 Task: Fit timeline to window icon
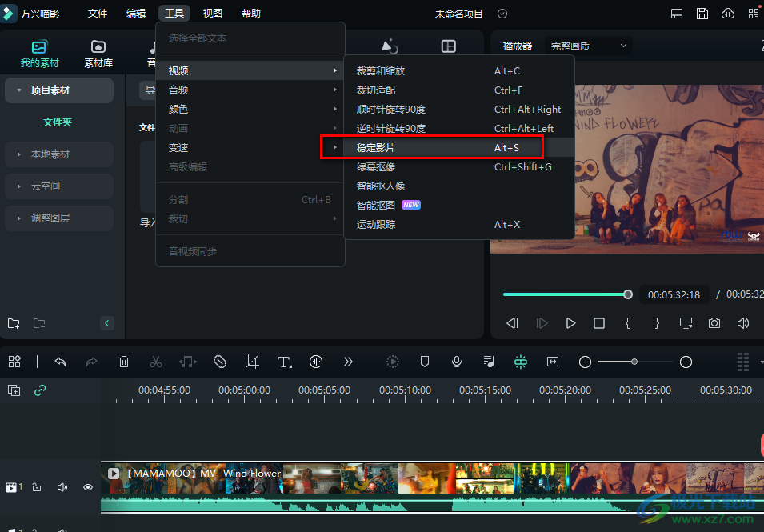[553, 362]
